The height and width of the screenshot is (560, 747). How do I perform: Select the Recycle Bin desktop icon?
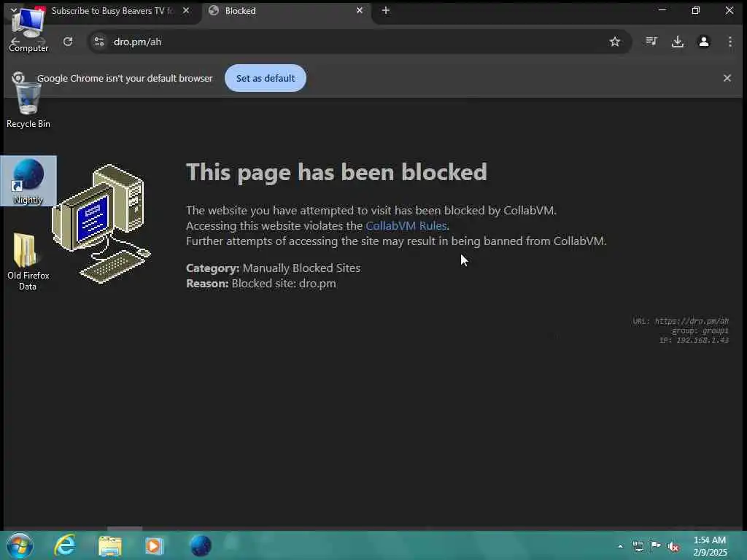[28, 105]
